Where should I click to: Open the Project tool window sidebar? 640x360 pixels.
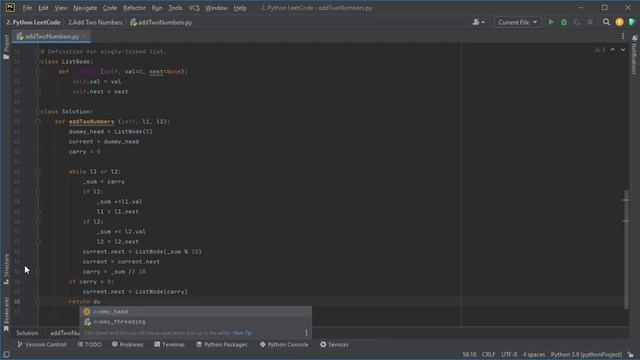click(6, 47)
